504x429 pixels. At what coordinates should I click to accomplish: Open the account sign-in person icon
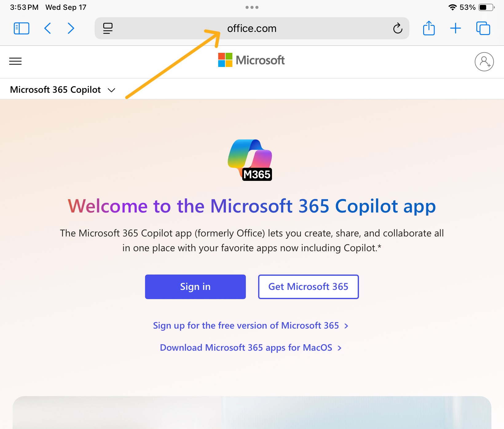(484, 62)
